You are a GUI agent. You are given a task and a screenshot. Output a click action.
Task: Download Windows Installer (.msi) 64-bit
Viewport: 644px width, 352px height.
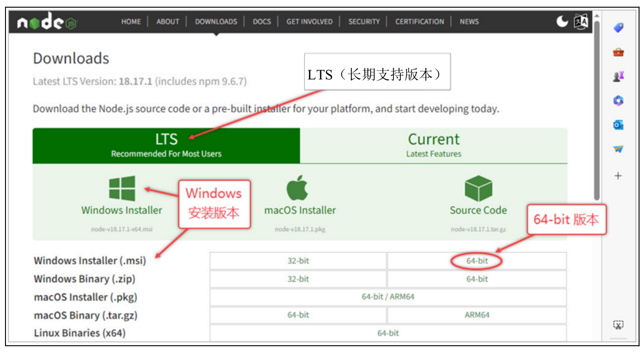[x=477, y=261]
